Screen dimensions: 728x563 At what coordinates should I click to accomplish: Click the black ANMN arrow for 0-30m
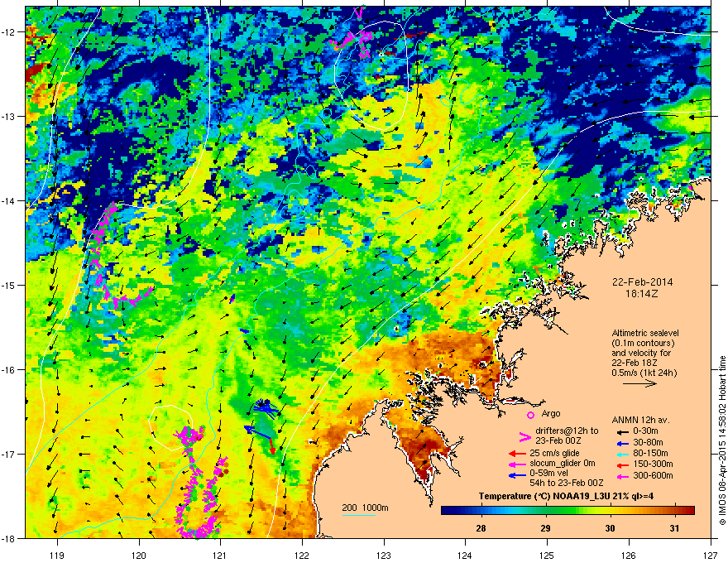pos(622,431)
